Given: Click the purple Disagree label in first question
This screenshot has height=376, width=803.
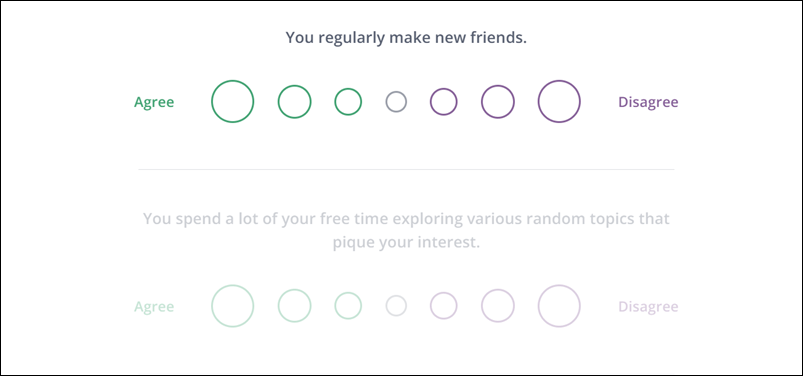Looking at the screenshot, I should coord(648,102).
